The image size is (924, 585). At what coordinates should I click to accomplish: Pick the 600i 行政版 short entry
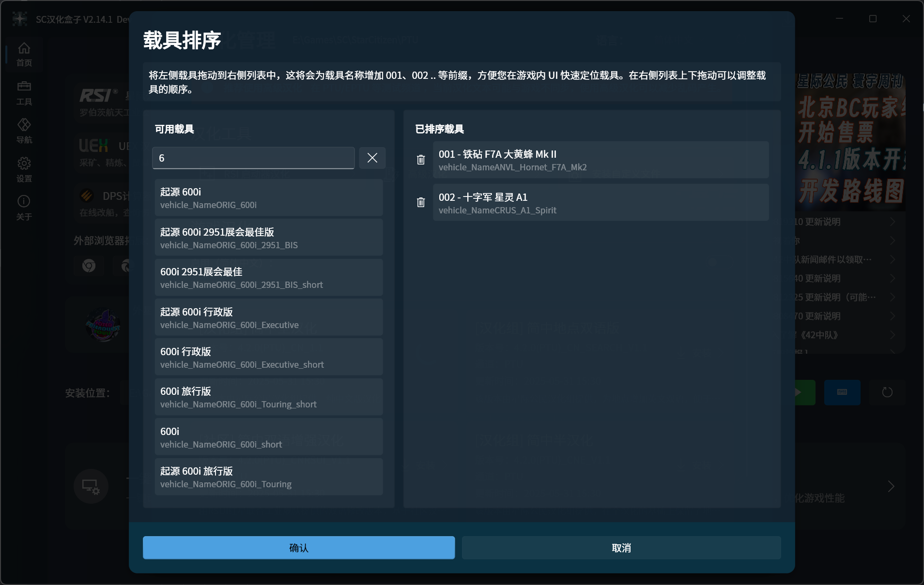pos(269,357)
